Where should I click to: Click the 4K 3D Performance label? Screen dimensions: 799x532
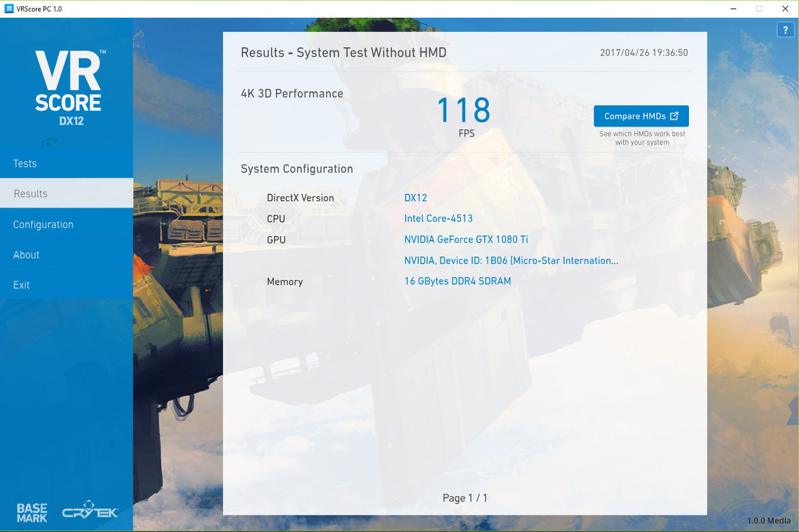click(x=292, y=94)
